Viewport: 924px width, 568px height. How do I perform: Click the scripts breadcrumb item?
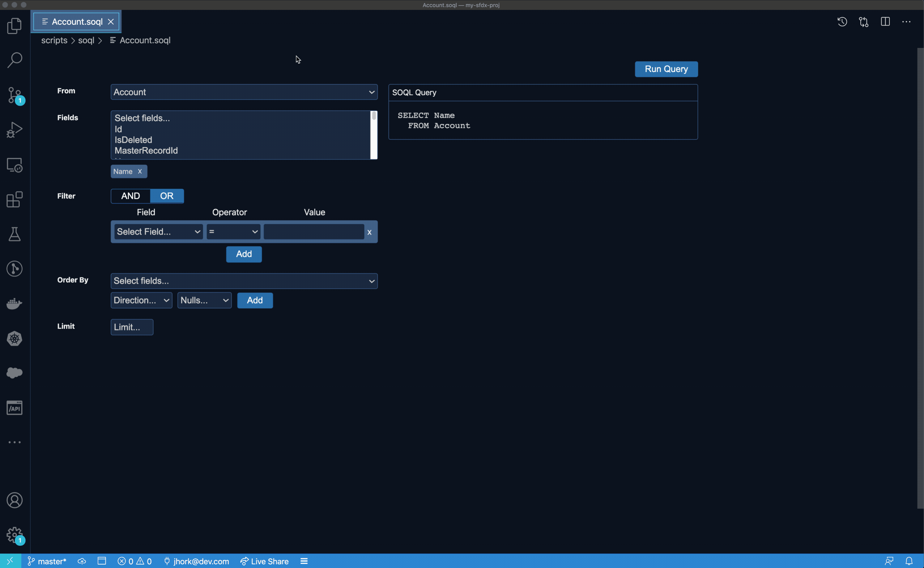54,40
